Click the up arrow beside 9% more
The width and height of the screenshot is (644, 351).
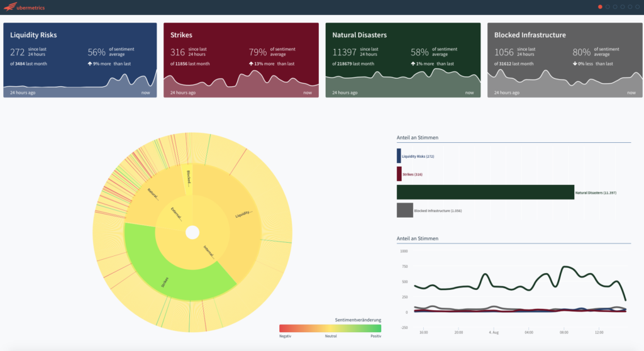click(x=89, y=64)
